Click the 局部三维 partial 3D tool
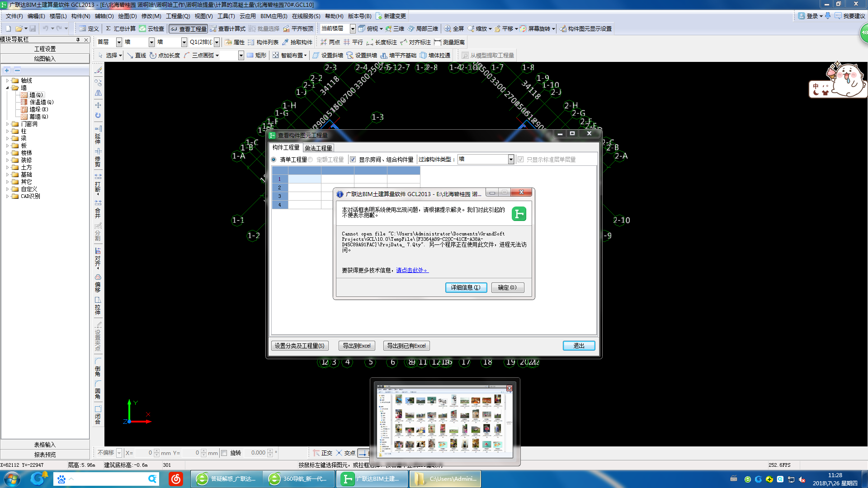The image size is (868, 488). click(423, 28)
